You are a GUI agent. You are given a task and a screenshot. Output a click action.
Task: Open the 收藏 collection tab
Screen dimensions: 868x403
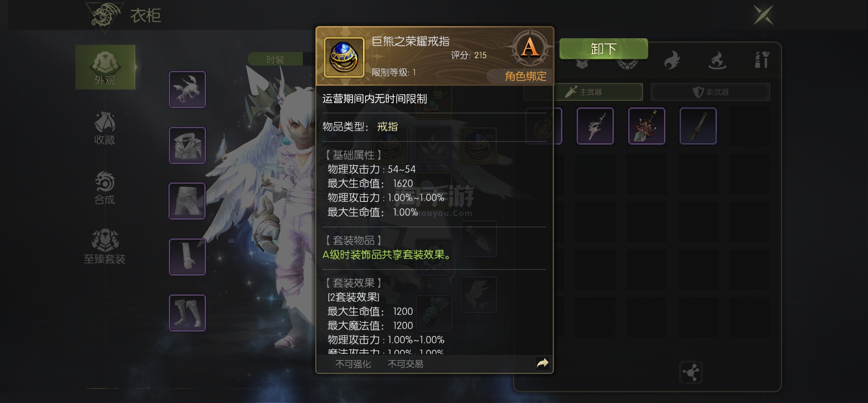coord(105,128)
